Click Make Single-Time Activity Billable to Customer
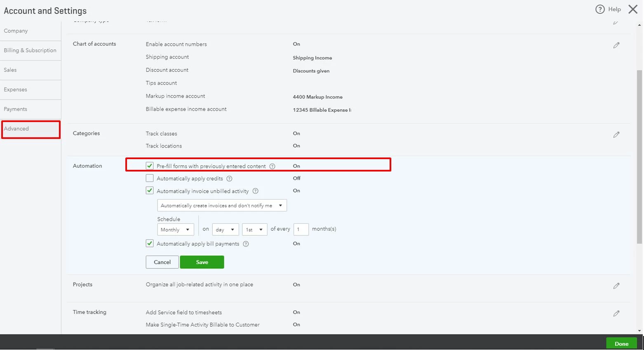 coord(202,325)
